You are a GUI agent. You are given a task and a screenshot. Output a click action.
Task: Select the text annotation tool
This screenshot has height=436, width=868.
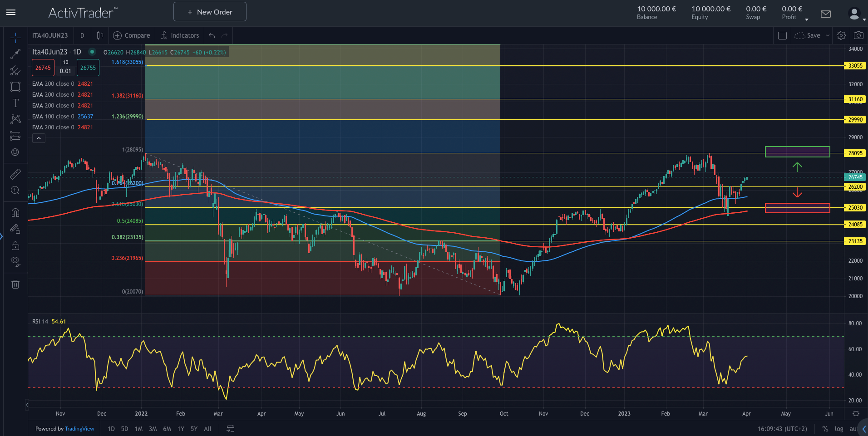pos(15,103)
